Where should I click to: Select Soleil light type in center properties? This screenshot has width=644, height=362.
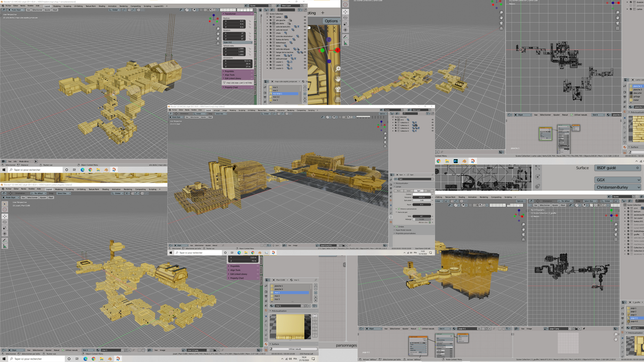(409, 191)
